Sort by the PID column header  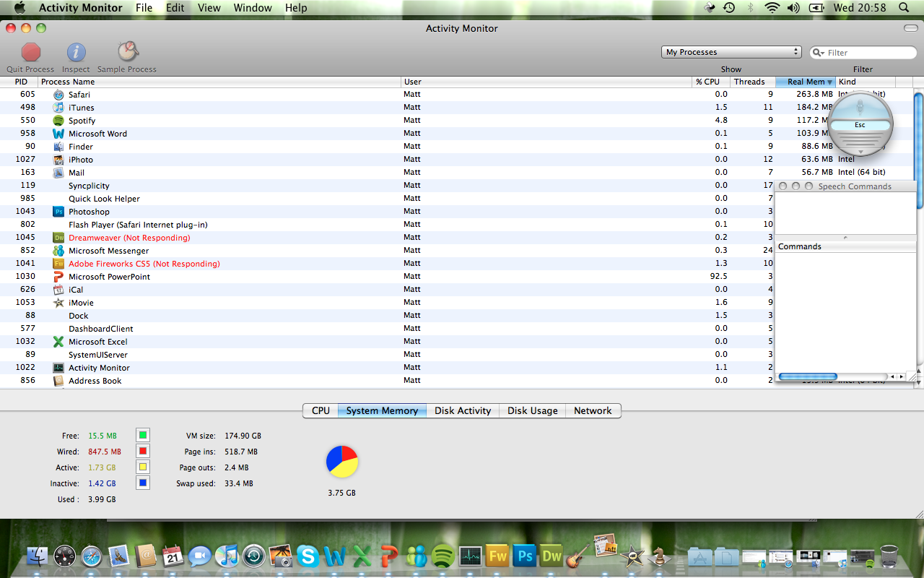pos(19,82)
